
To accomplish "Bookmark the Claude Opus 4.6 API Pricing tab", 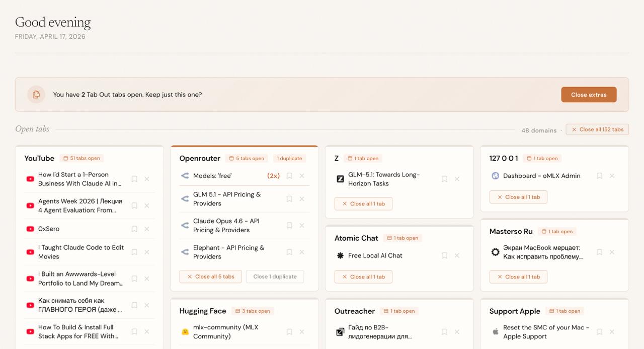I will [289, 225].
